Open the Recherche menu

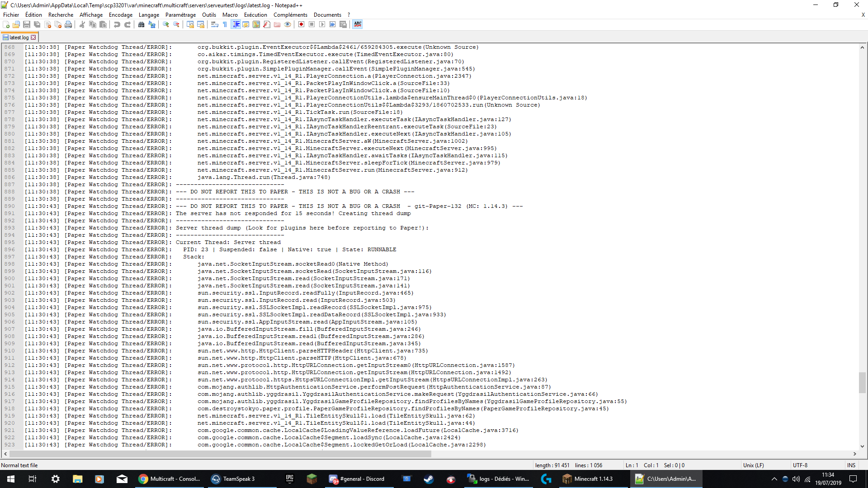[61, 14]
